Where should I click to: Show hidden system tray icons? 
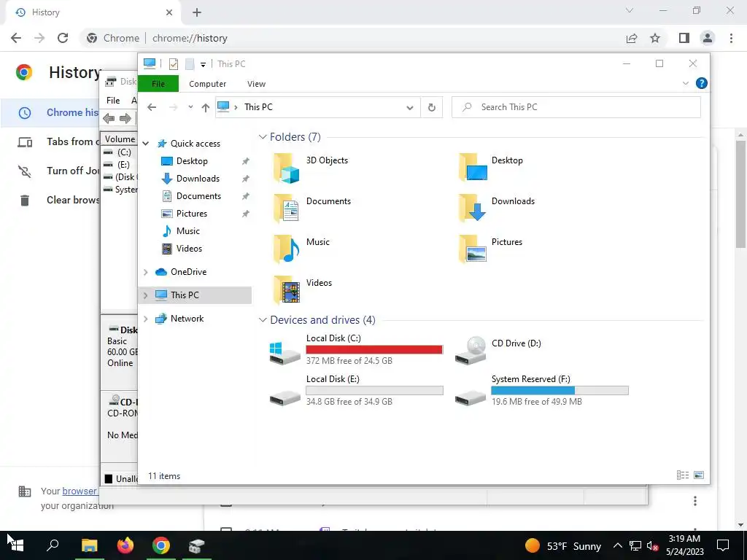click(617, 545)
